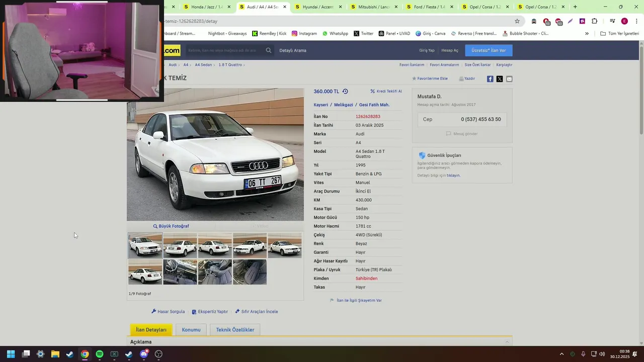
Task: Open Task View on the taskbar
Action: pyautogui.click(x=26, y=354)
